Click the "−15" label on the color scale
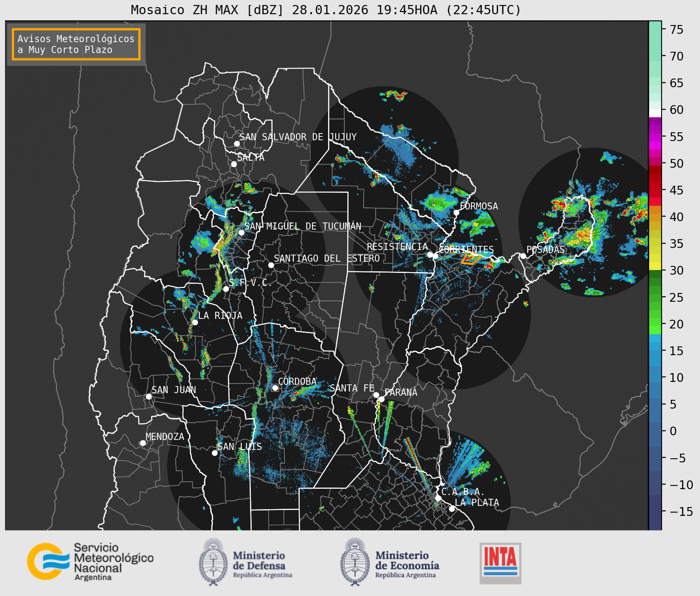700x596 pixels. [x=682, y=511]
